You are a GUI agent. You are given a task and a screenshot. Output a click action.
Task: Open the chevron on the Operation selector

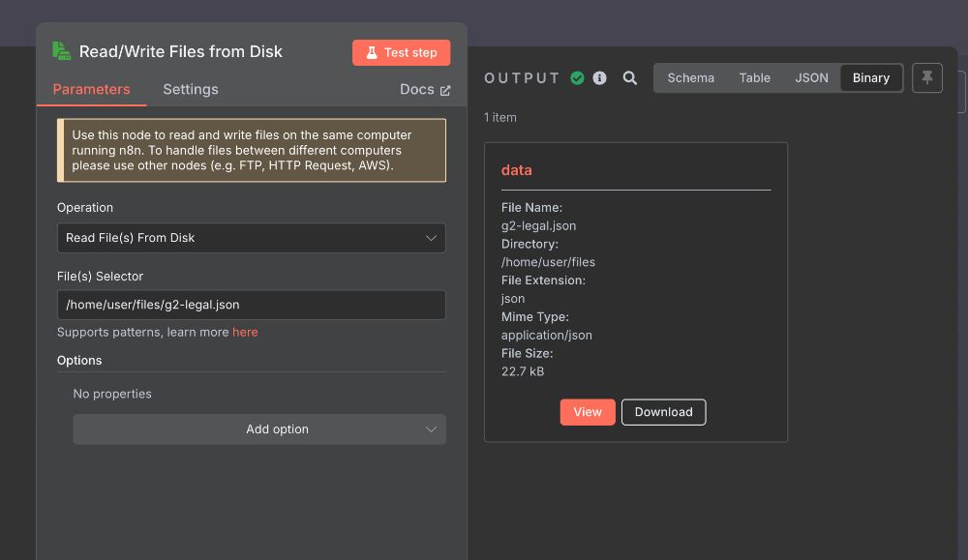(x=433, y=237)
